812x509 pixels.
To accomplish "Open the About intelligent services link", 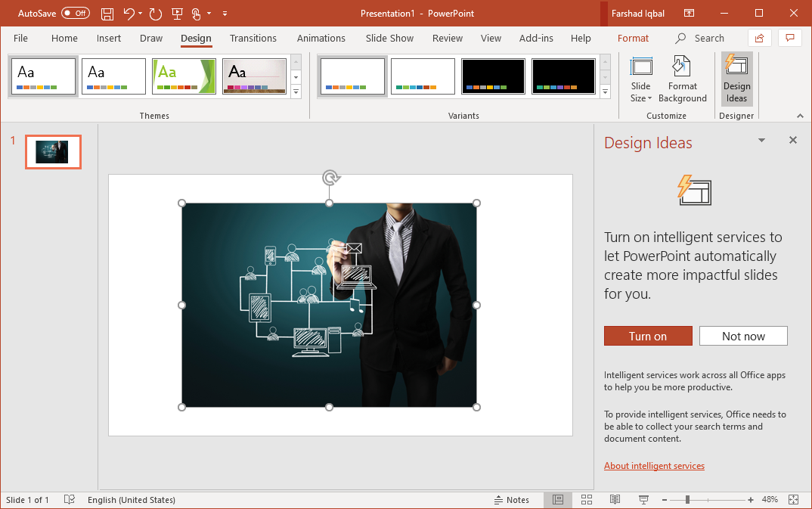I will 654,465.
